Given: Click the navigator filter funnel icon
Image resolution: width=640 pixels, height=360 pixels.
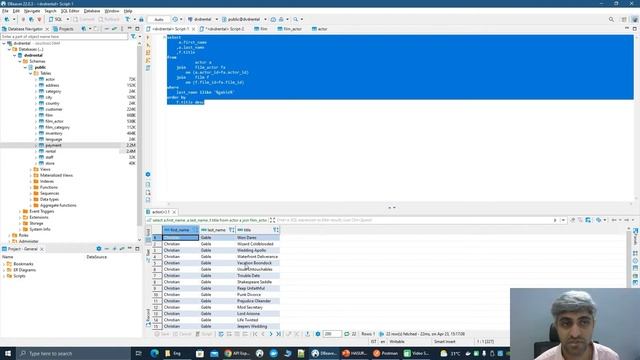Looking at the screenshot, I should coord(133,36).
